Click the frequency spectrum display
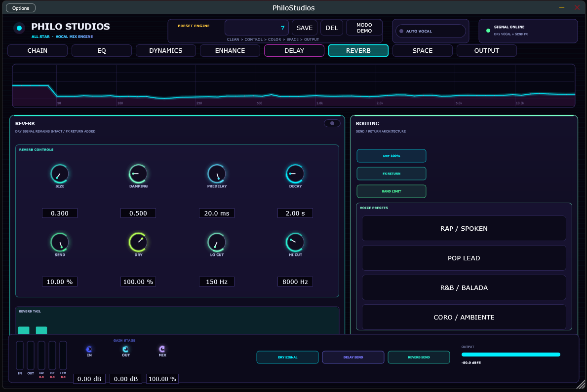587x392 pixels. [293, 86]
